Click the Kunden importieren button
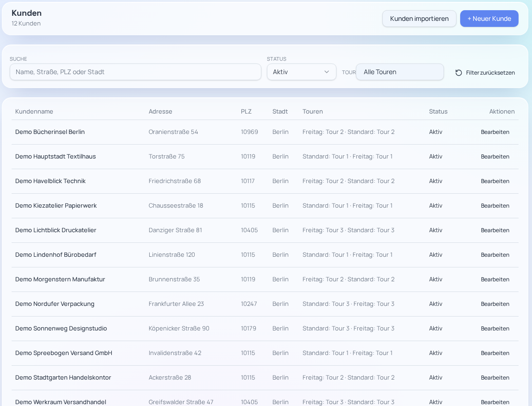Image resolution: width=532 pixels, height=406 pixels. [419, 19]
